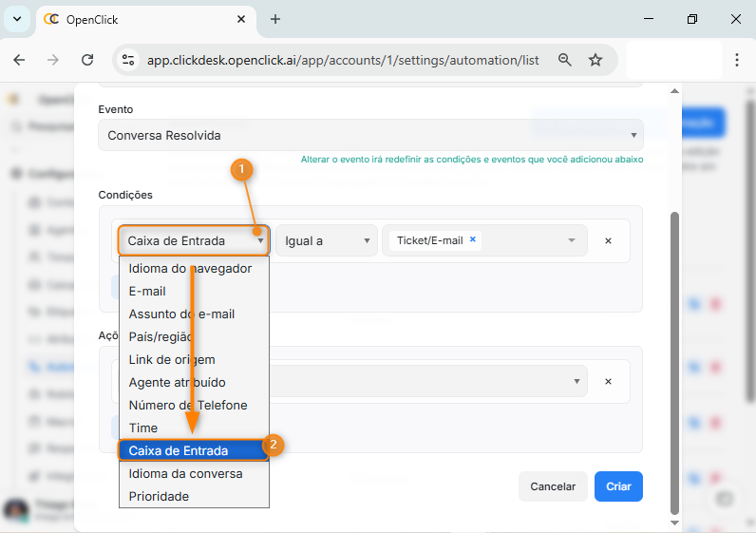Delete the action row with x icon
The image size is (756, 533).
608,381
